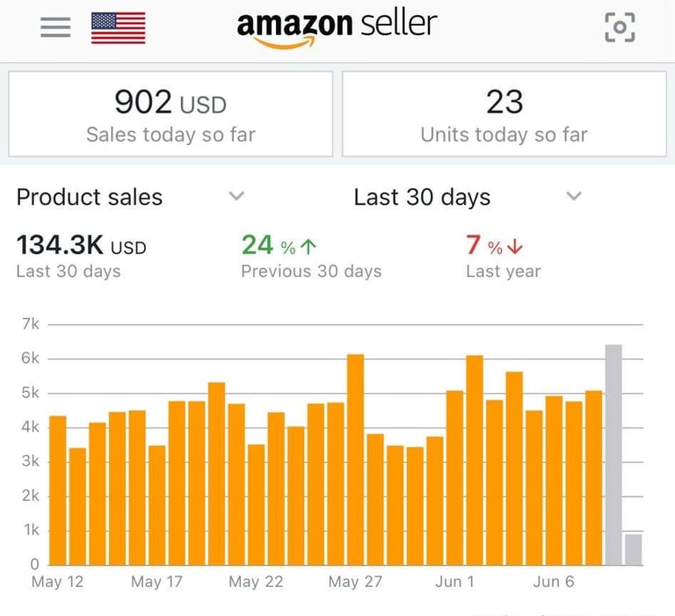Tap the 7% Last year comparison
The image size is (675, 616).
point(504,256)
